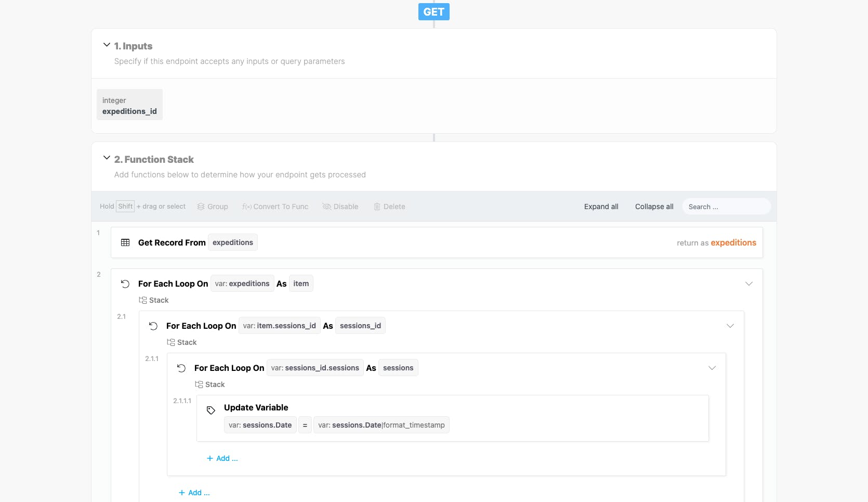The image size is (868, 502).
Task: Open the expeditions_id integer input
Action: [x=129, y=105]
